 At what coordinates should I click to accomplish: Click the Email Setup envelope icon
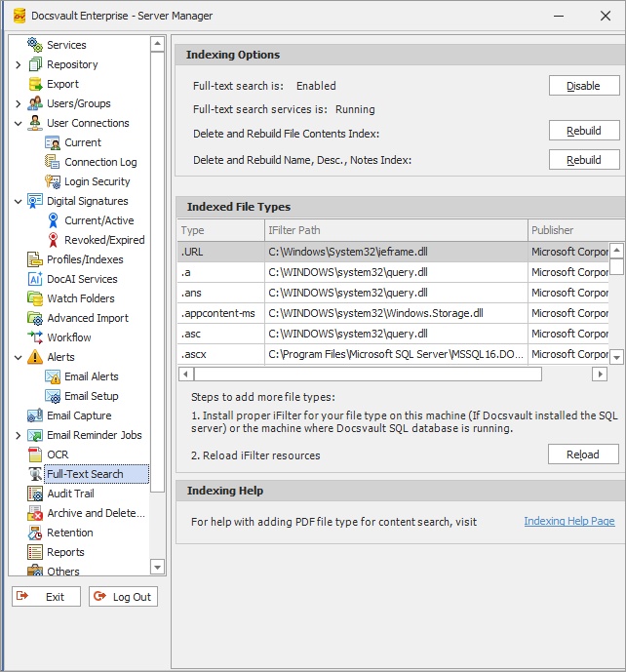coord(53,396)
